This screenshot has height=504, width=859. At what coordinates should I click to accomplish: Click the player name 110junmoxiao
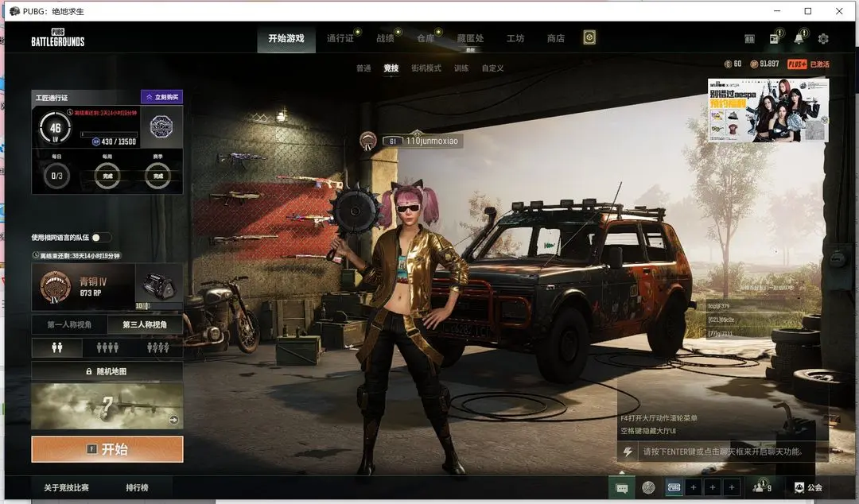coord(432,141)
